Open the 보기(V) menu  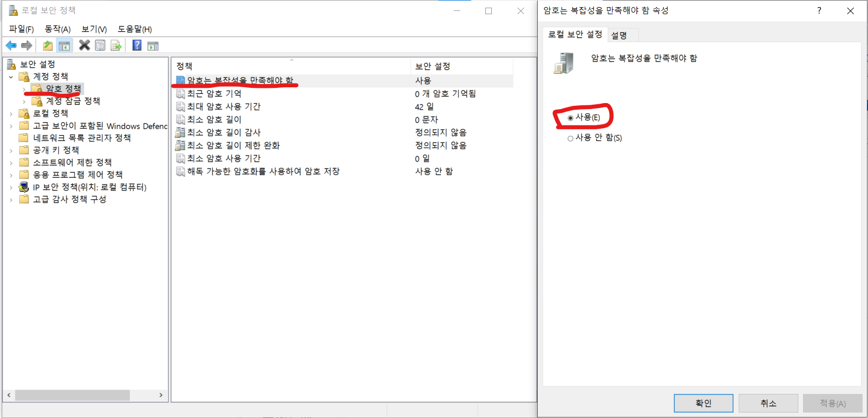(94, 29)
